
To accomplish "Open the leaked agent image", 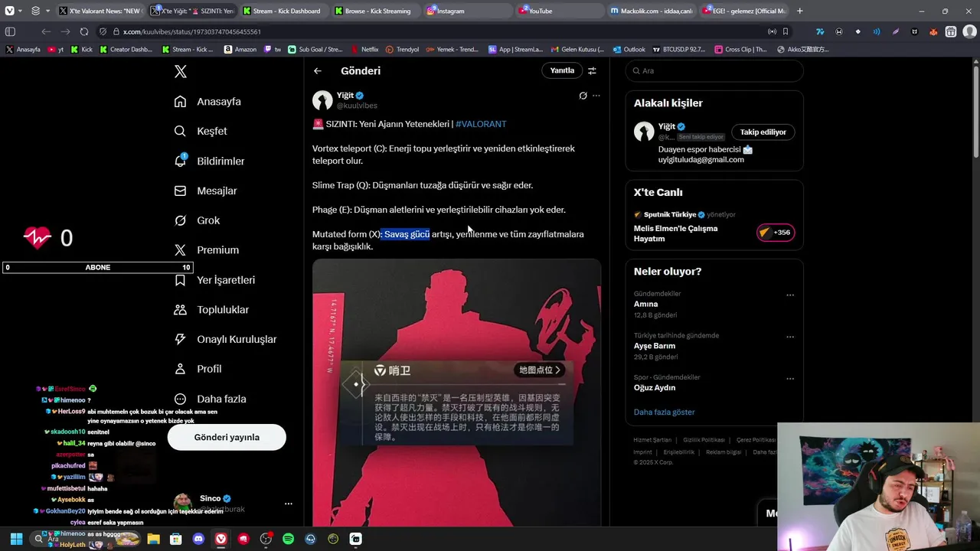I will [456, 393].
